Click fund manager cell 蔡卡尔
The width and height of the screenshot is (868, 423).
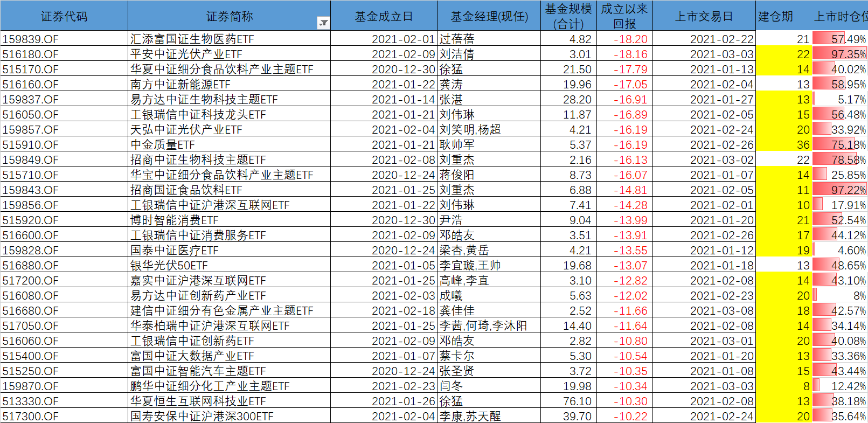pyautogui.click(x=489, y=356)
